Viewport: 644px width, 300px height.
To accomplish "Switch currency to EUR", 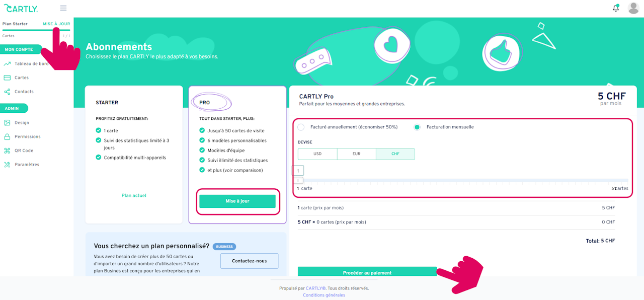I will (x=356, y=154).
